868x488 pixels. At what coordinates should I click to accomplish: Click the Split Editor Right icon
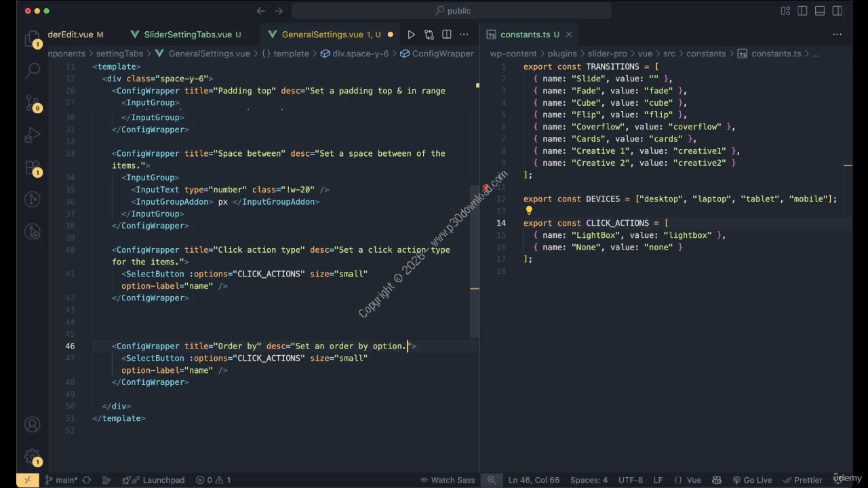(446, 35)
